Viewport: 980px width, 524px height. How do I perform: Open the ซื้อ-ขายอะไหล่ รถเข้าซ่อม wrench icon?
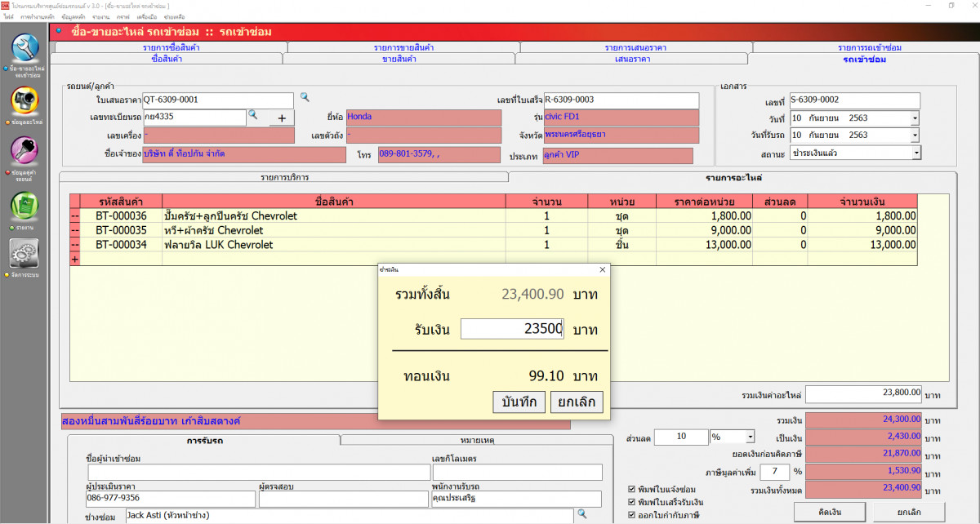pos(24,48)
